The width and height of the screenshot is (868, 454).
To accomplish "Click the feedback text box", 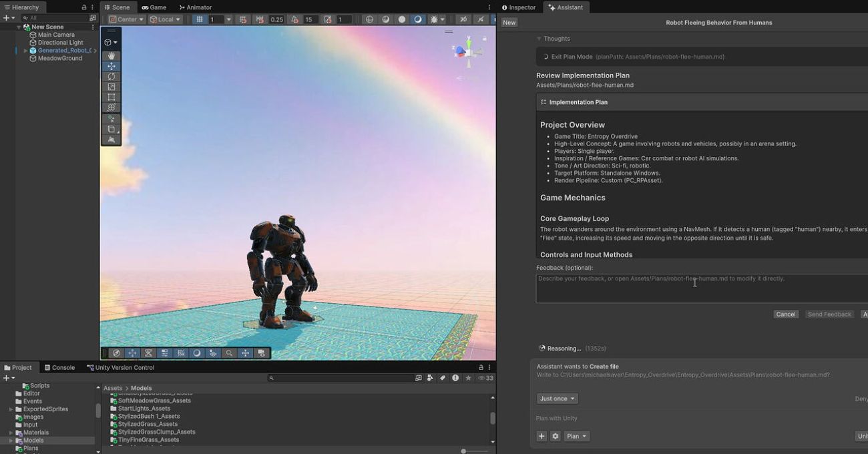I will coord(702,288).
